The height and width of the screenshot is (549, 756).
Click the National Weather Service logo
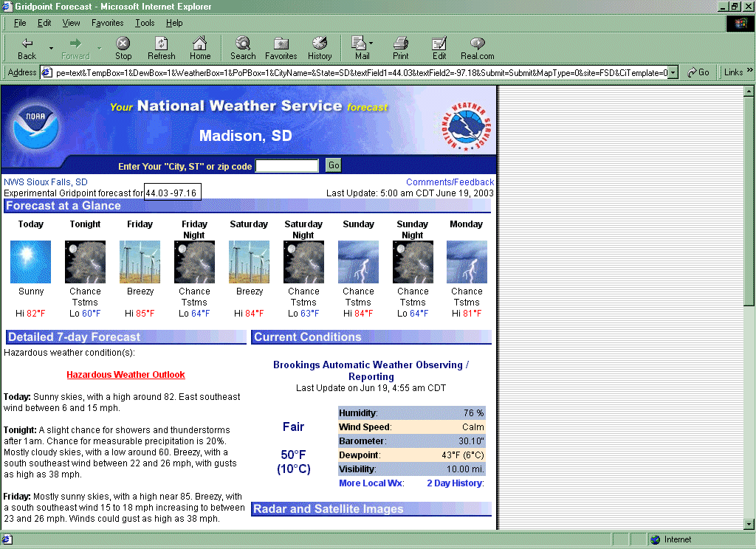(467, 126)
